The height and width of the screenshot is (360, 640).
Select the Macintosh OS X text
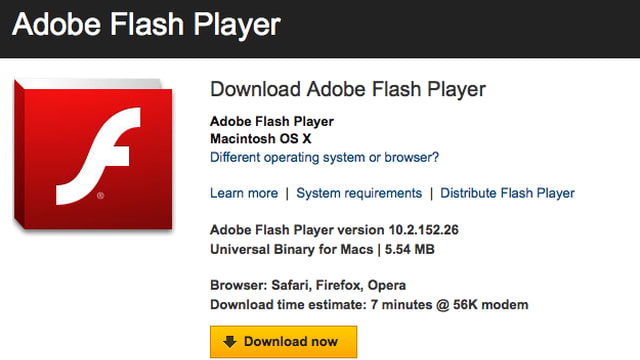(x=261, y=139)
